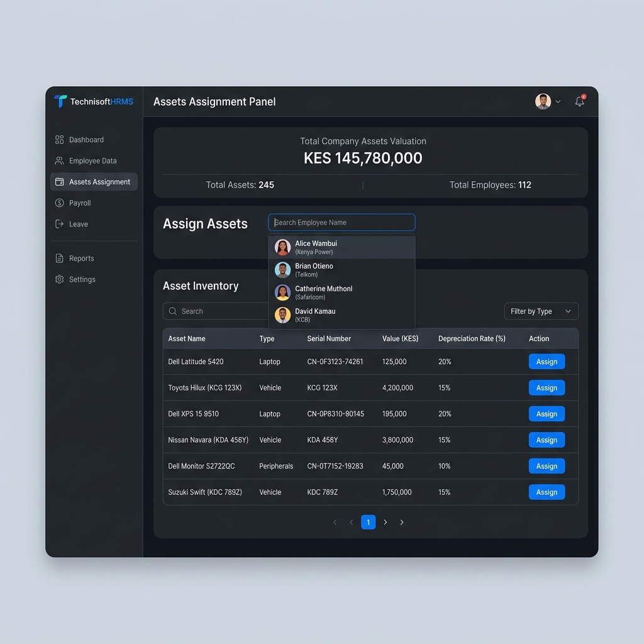Click the Total Employees: 112 stat
644x644 pixels.
click(x=490, y=185)
